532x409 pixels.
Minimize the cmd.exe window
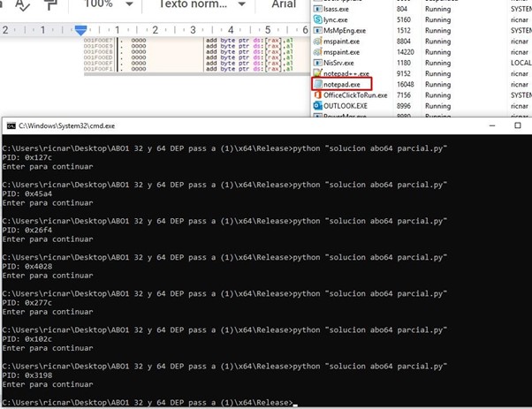coord(492,125)
